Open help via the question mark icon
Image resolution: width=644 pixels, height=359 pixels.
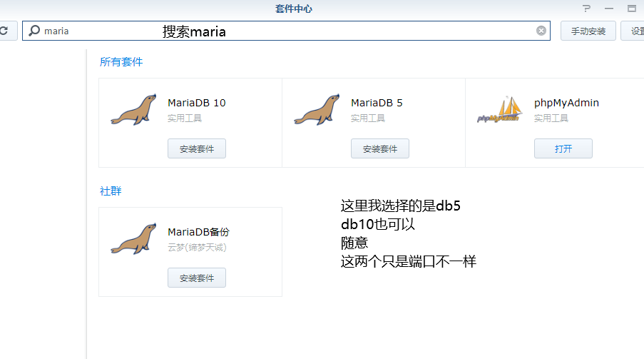[x=586, y=9]
